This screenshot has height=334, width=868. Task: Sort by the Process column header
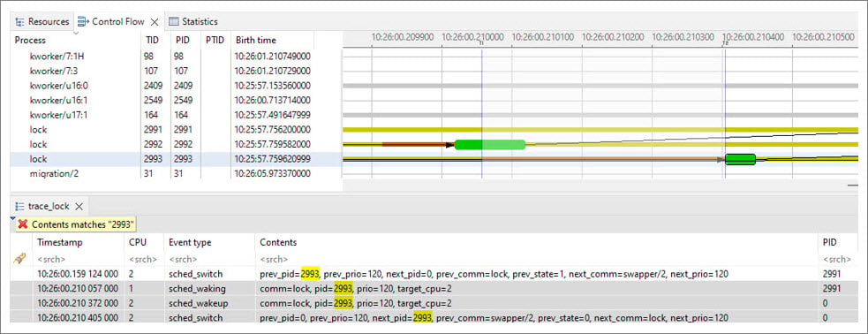tap(30, 40)
